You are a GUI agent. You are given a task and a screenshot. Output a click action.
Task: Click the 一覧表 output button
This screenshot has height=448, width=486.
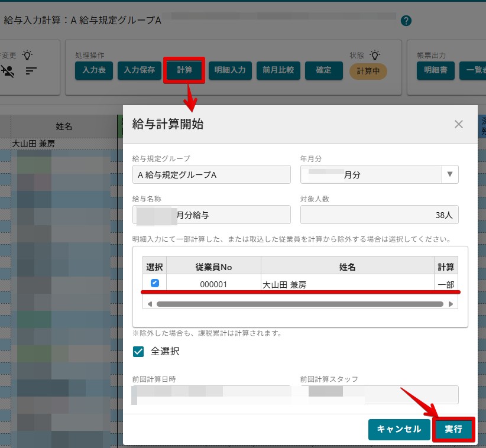(473, 70)
